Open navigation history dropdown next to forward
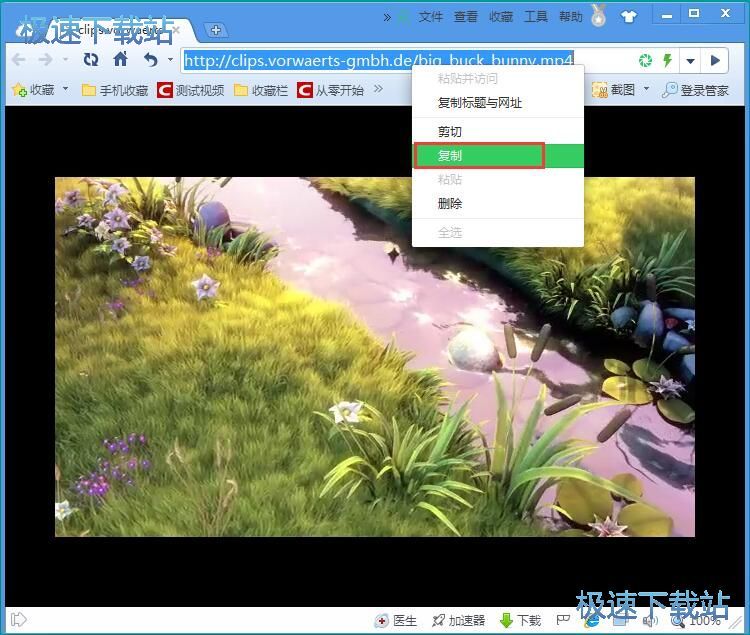The image size is (750, 635). (66, 60)
